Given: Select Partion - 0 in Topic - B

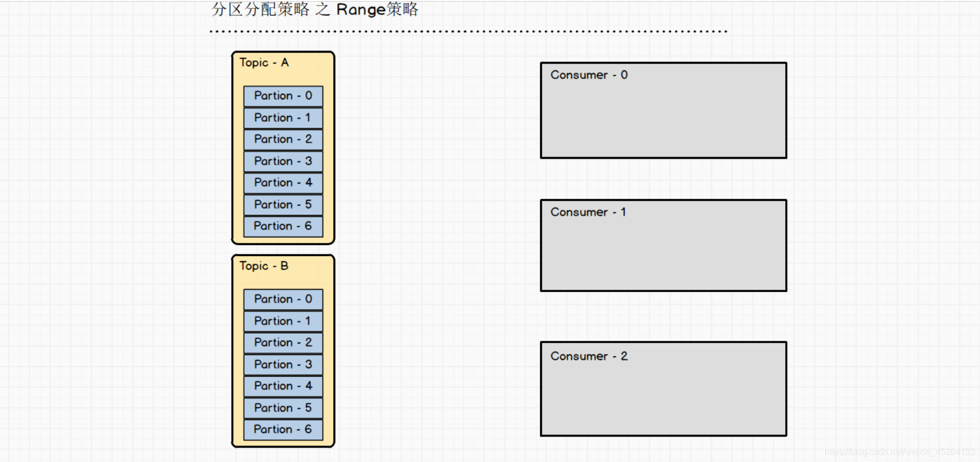Looking at the screenshot, I should 283,299.
